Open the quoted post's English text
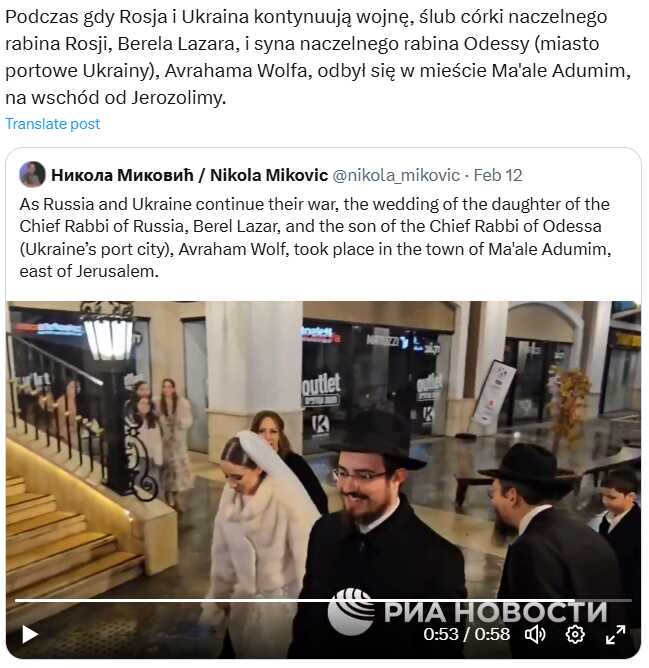 click(x=315, y=238)
